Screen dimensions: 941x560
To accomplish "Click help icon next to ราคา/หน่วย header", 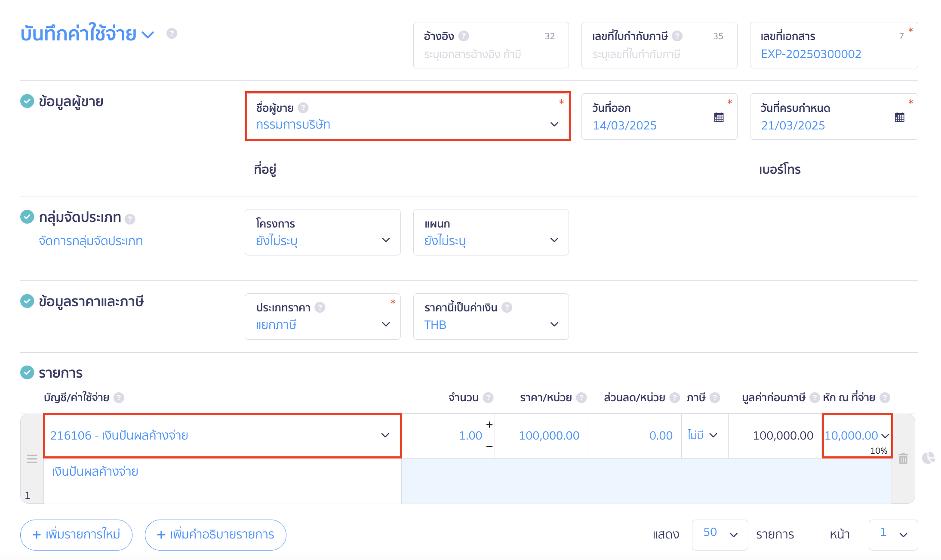I will (x=581, y=398).
